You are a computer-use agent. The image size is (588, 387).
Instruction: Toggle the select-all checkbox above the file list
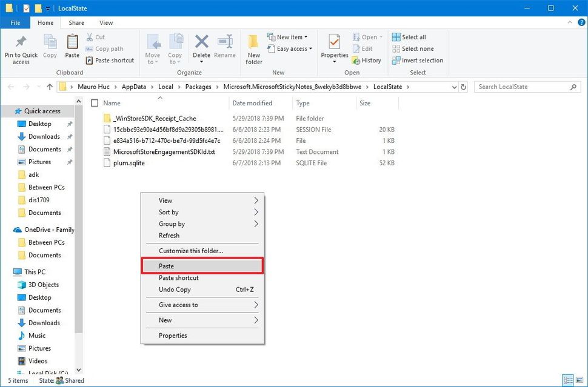(x=95, y=102)
